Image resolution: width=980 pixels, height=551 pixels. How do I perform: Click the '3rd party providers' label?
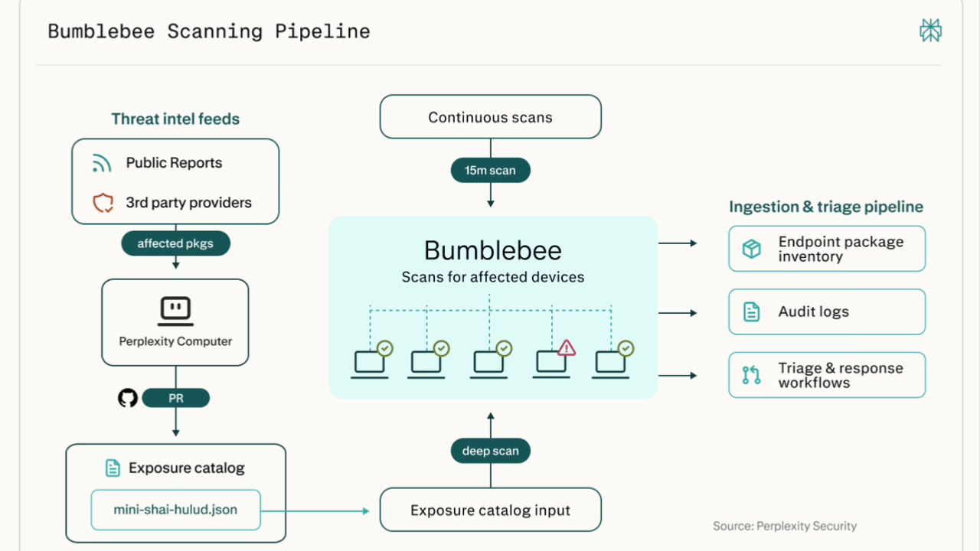pos(188,203)
